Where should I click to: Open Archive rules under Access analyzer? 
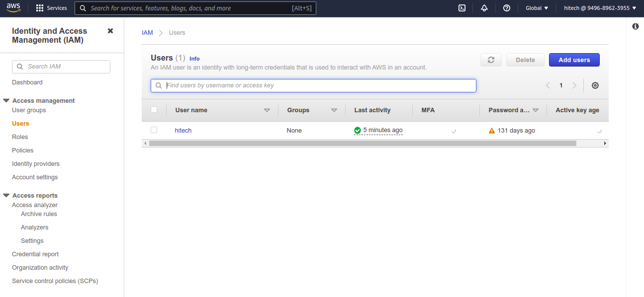tap(39, 214)
